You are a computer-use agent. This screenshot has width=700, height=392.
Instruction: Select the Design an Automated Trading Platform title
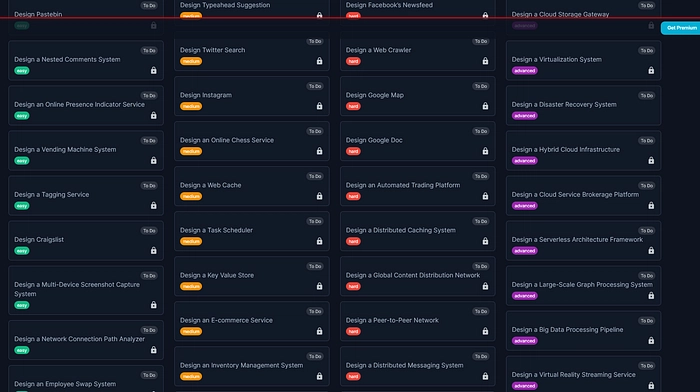tap(403, 185)
